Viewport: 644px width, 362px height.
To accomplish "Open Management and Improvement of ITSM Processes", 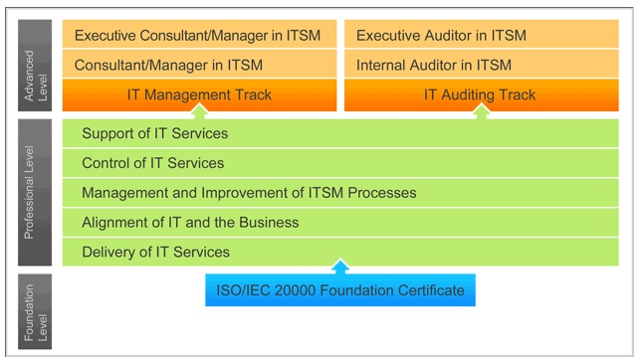I will (340, 193).
